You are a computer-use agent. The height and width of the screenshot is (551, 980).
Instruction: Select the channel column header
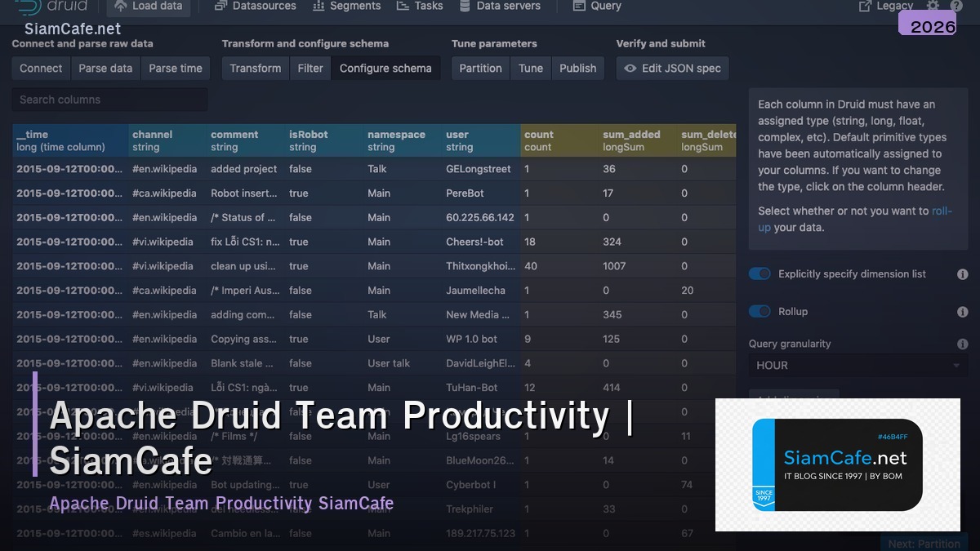point(166,140)
